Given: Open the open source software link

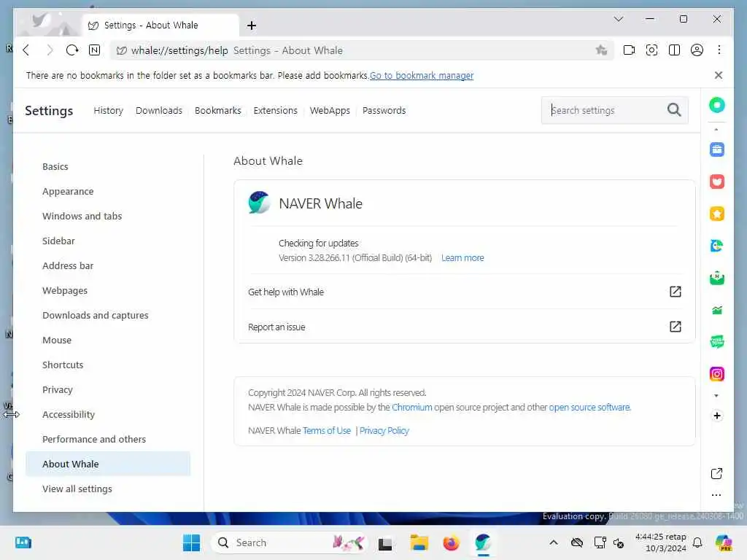Looking at the screenshot, I should pyautogui.click(x=589, y=407).
